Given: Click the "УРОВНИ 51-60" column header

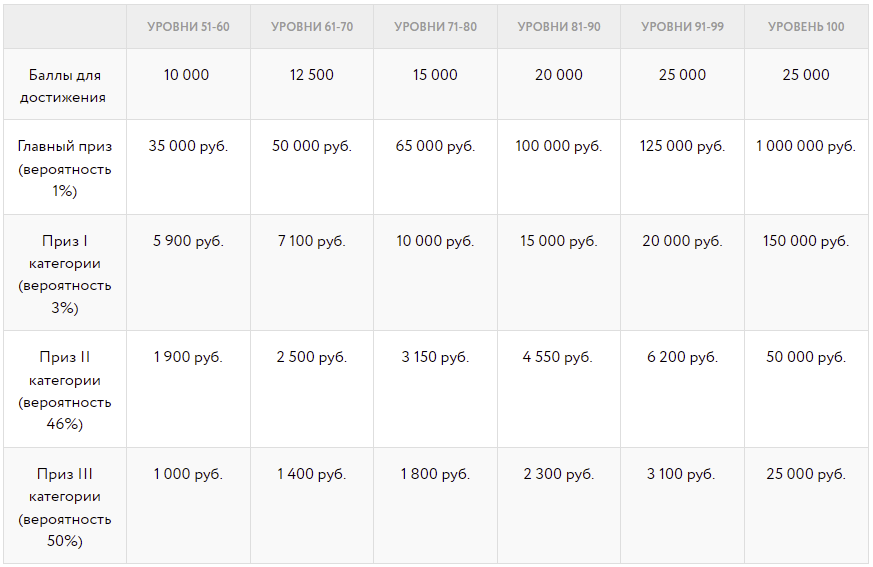Looking at the screenshot, I should point(188,27).
